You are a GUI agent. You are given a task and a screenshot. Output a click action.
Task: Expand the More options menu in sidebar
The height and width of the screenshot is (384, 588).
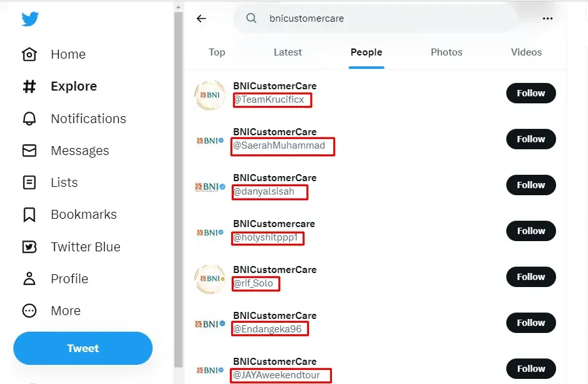[x=29, y=311]
